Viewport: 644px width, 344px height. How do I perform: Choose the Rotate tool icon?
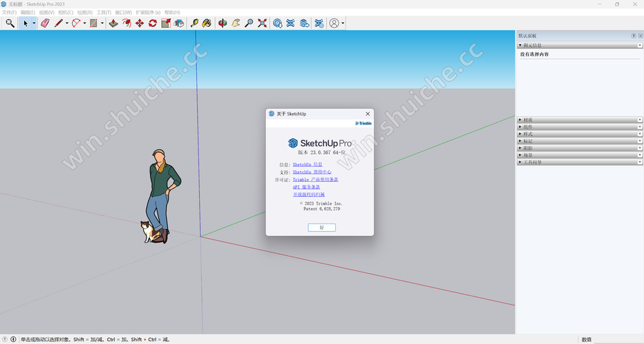pos(153,23)
